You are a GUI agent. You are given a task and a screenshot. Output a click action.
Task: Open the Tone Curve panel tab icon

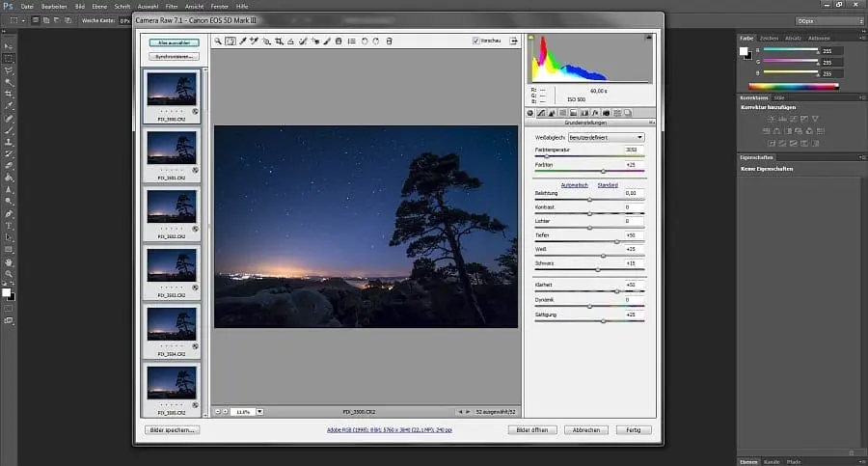click(542, 114)
